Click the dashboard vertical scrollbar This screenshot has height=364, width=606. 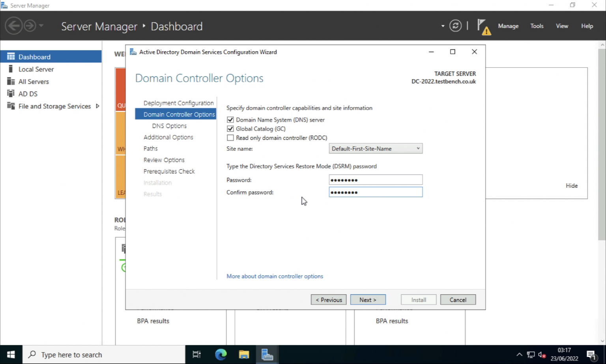click(602, 158)
